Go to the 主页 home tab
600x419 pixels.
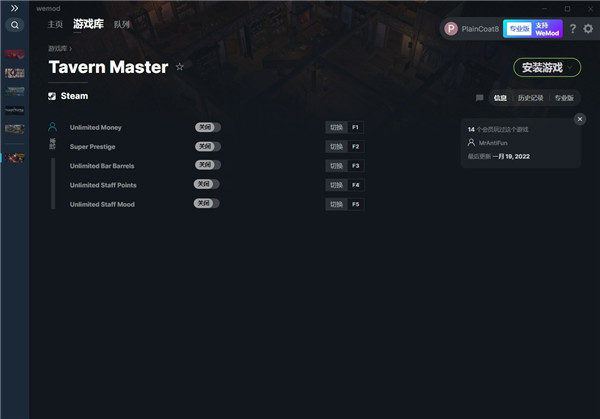[x=55, y=24]
